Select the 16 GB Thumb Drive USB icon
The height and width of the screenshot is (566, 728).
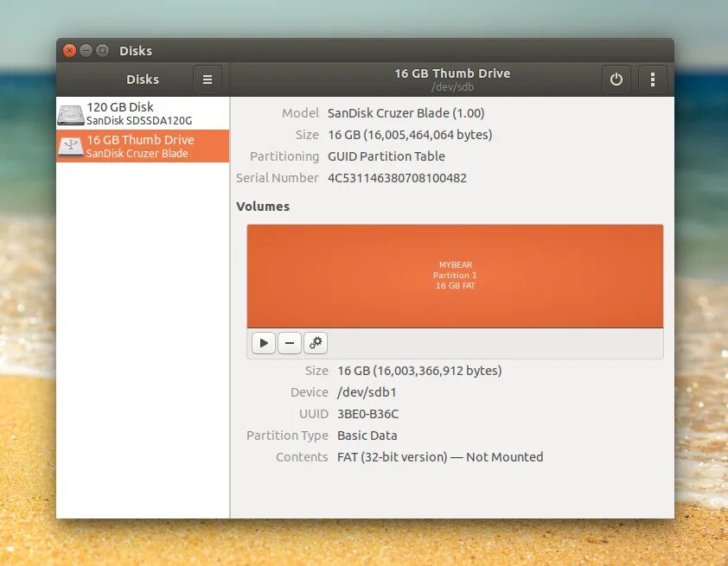[x=71, y=147]
